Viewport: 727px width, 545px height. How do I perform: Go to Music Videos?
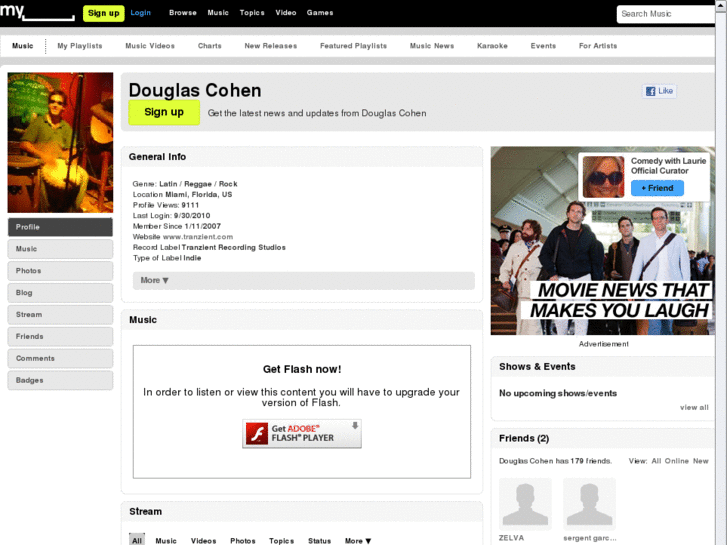pos(150,46)
